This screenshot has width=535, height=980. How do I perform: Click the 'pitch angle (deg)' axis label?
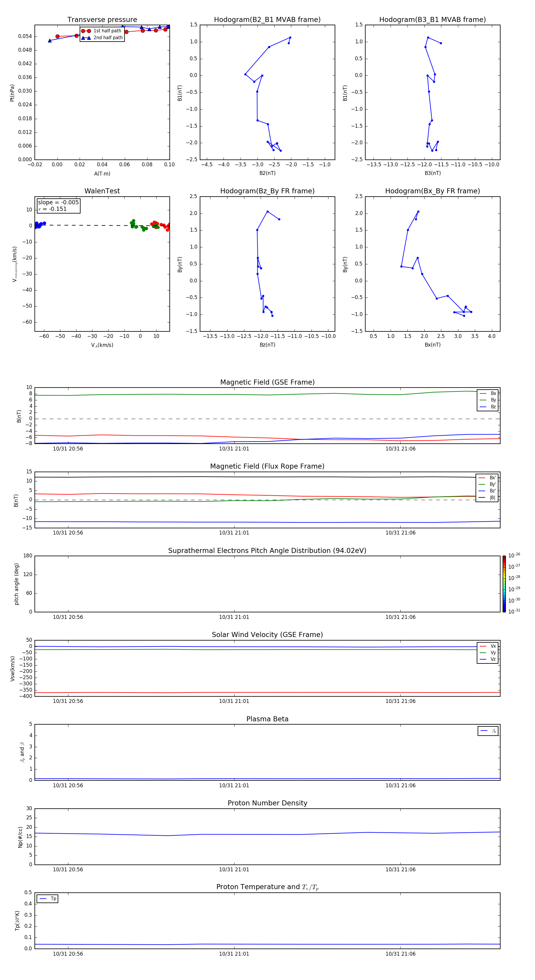(x=16, y=584)
